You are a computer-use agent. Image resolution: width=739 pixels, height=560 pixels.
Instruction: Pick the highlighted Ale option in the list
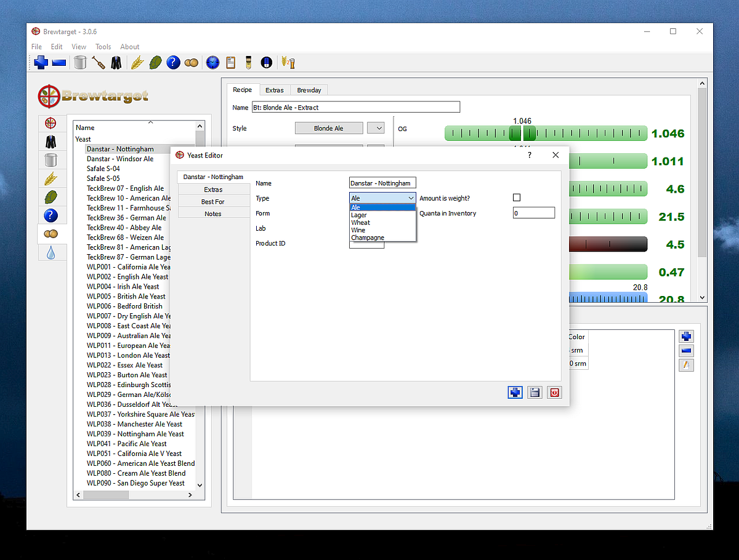382,207
